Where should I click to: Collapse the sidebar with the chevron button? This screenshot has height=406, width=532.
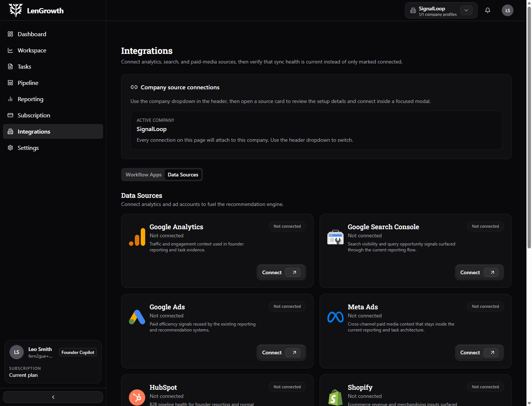tap(53, 397)
